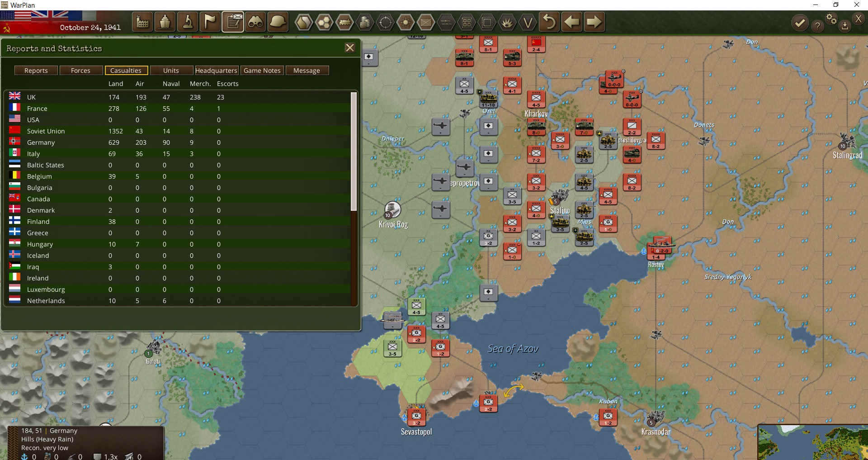Toggle the V victory overlay icon
Screen dimensions: 868x460
[x=528, y=22]
